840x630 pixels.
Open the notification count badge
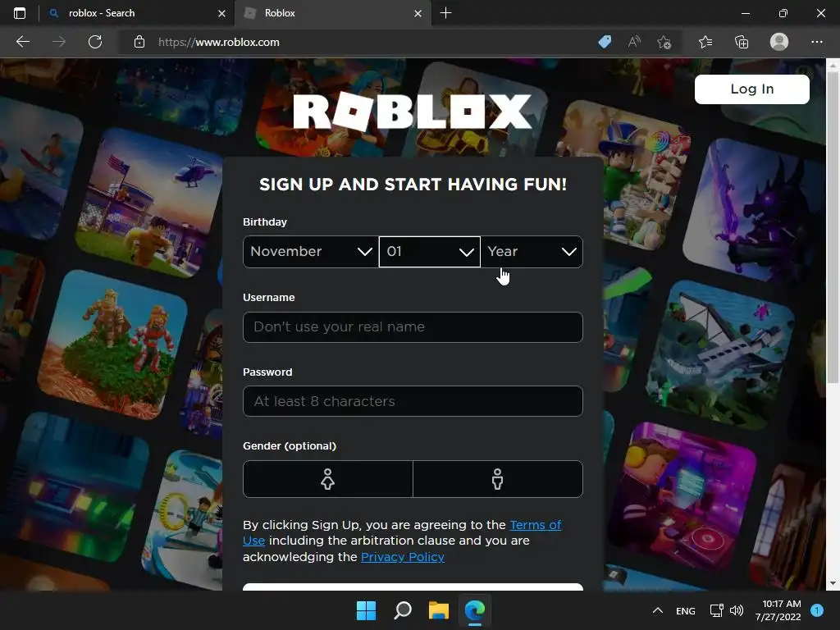coord(817,610)
